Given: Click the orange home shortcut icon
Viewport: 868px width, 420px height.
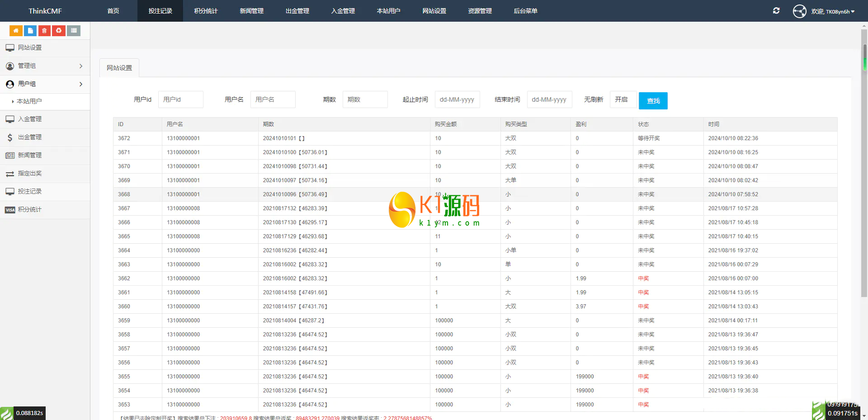Looking at the screenshot, I should coord(16,31).
